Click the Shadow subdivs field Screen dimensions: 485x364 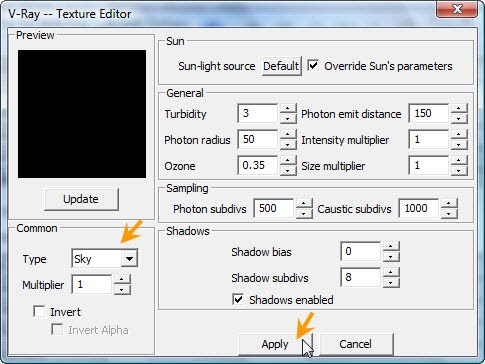coord(360,277)
